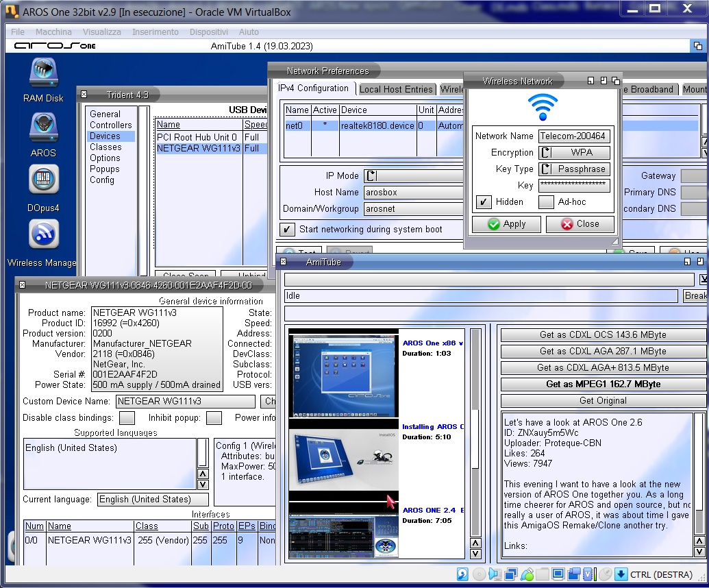Open the Wireless Manager desktop icon
Viewport: 709px width, 588px height.
click(43, 235)
